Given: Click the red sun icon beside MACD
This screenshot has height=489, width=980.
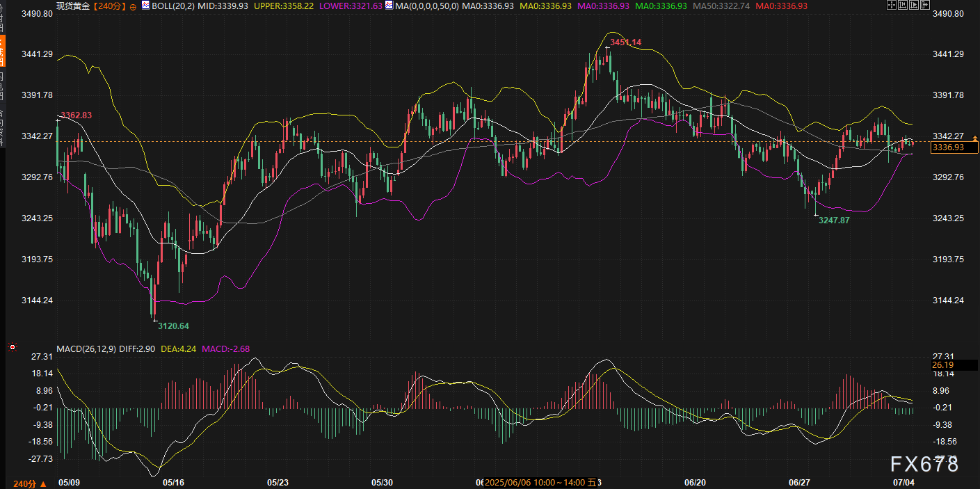Looking at the screenshot, I should (x=11, y=346).
